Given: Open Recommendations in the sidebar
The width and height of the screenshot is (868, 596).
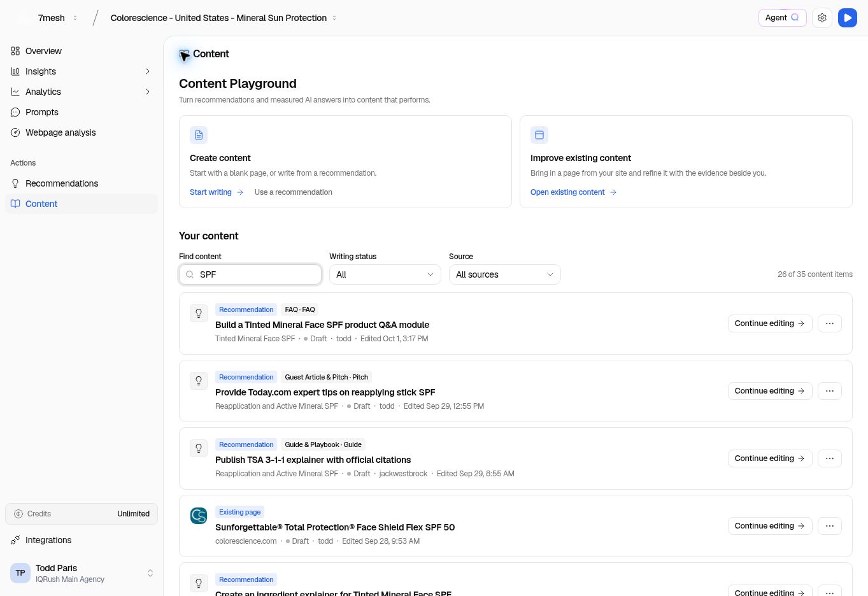Looking at the screenshot, I should (x=82, y=183).
